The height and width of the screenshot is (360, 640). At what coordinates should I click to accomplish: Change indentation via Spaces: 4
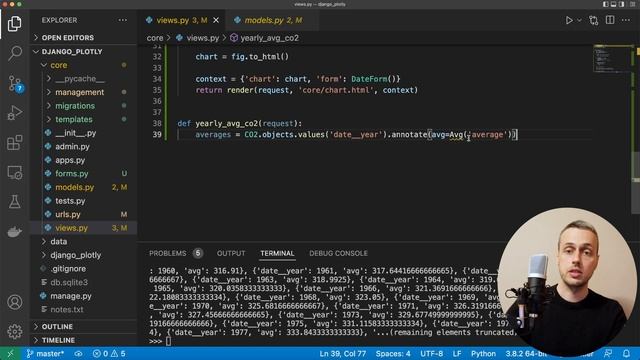tap(393, 353)
